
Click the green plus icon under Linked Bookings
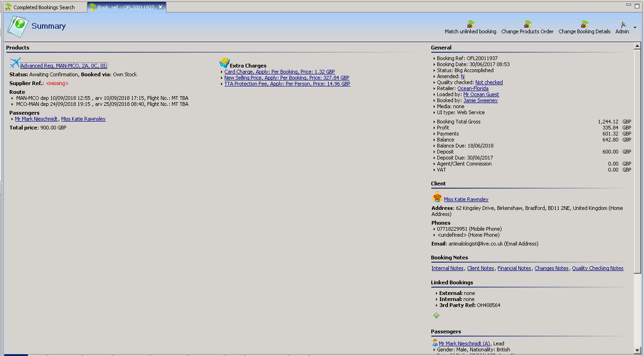point(436,316)
